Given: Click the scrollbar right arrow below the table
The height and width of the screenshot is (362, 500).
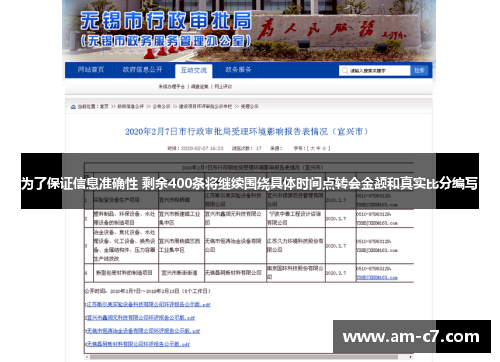Looking at the screenshot, I should click(x=411, y=357).
